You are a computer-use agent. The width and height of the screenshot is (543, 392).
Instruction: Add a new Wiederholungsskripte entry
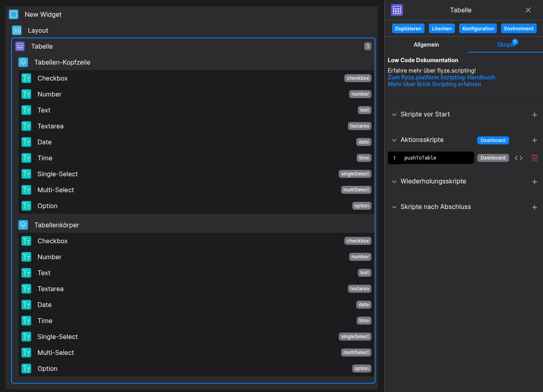click(534, 182)
